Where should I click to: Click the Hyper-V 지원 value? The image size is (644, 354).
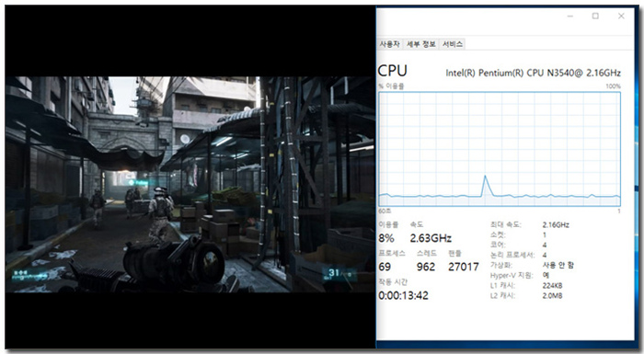click(546, 275)
